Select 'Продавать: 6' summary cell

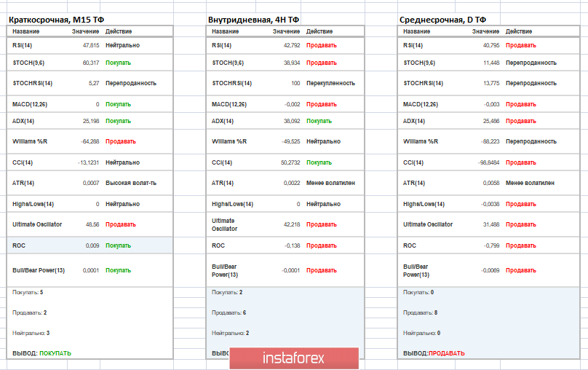pos(229,312)
